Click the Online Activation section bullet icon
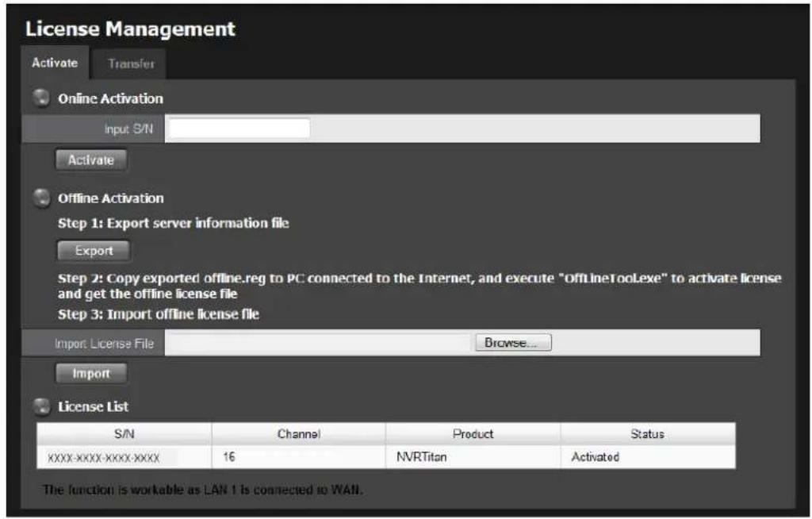 coord(41,98)
